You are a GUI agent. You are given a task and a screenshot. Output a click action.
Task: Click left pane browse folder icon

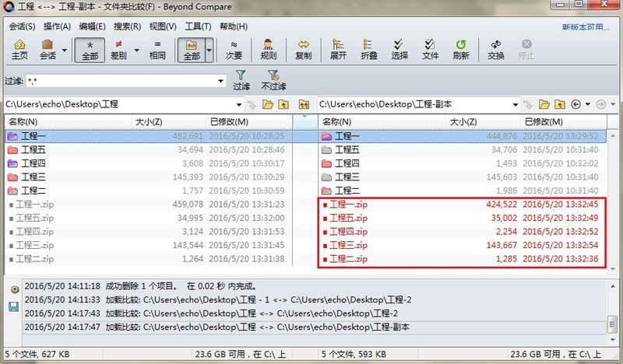pos(268,105)
